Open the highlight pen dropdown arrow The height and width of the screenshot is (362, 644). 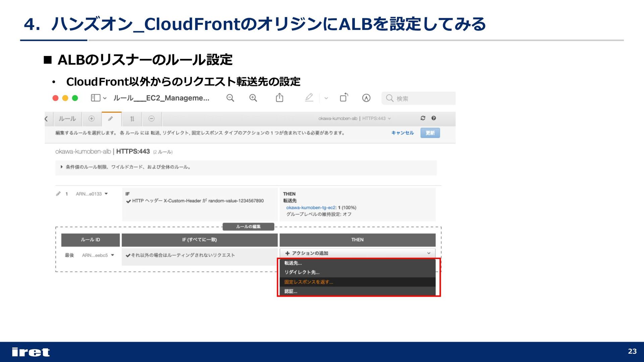point(326,98)
